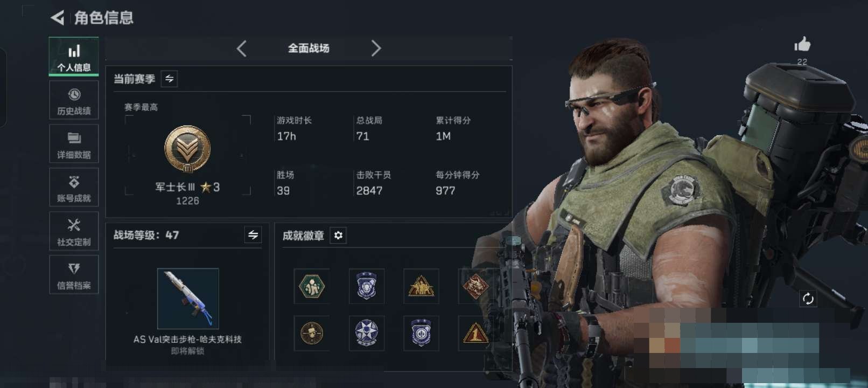The image size is (868, 388).
Task: Toggle the 当前赛季 season switch icon
Action: click(x=169, y=79)
